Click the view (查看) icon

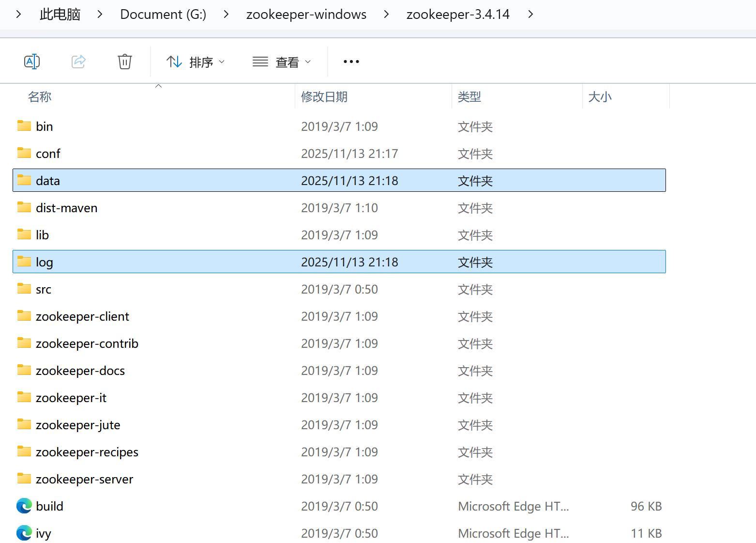coord(260,62)
